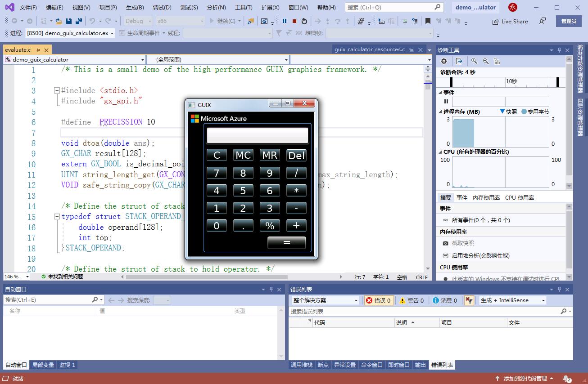Click the Undo arrow icon

pyautogui.click(x=92, y=21)
